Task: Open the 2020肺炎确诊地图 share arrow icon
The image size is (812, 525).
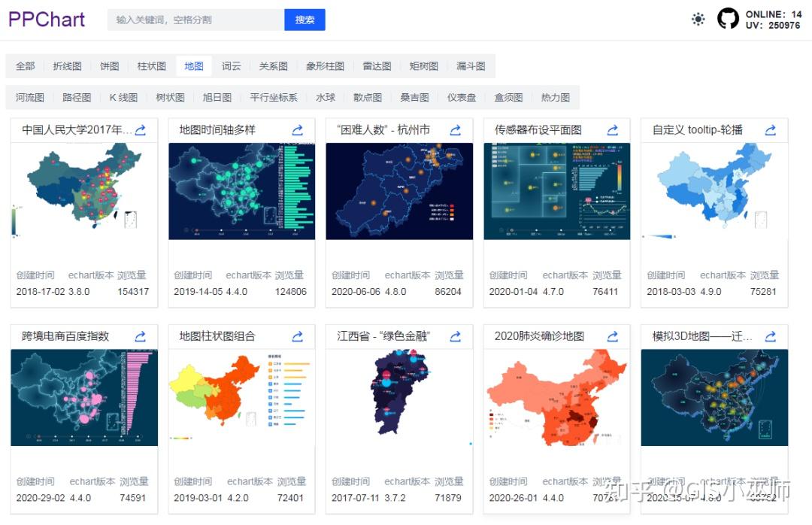Action: pyautogui.click(x=613, y=336)
